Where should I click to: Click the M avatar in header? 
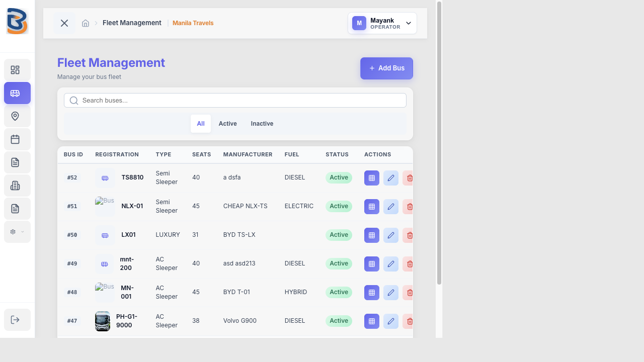(359, 23)
